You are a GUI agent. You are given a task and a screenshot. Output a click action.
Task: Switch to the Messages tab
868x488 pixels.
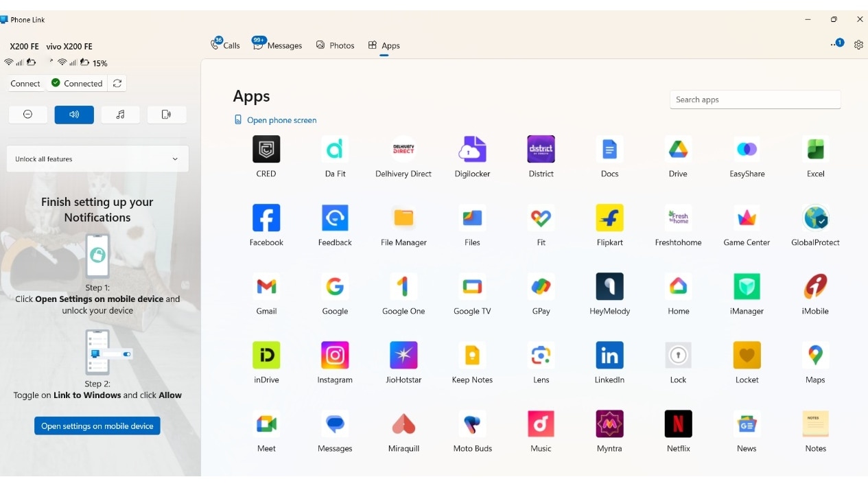(277, 45)
